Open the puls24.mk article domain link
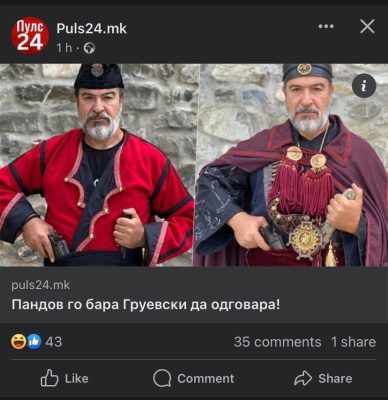388x400 pixels. (41, 285)
